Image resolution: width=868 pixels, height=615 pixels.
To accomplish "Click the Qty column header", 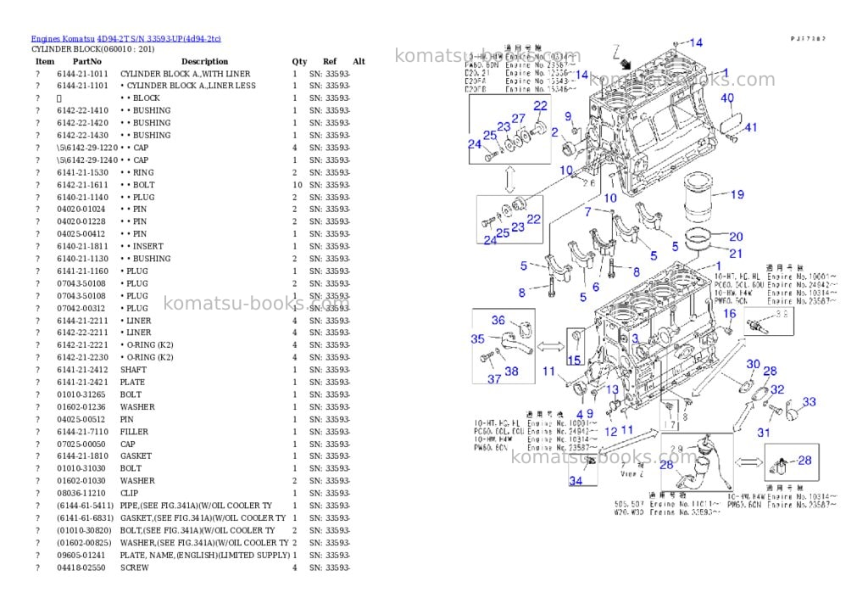I will point(299,61).
